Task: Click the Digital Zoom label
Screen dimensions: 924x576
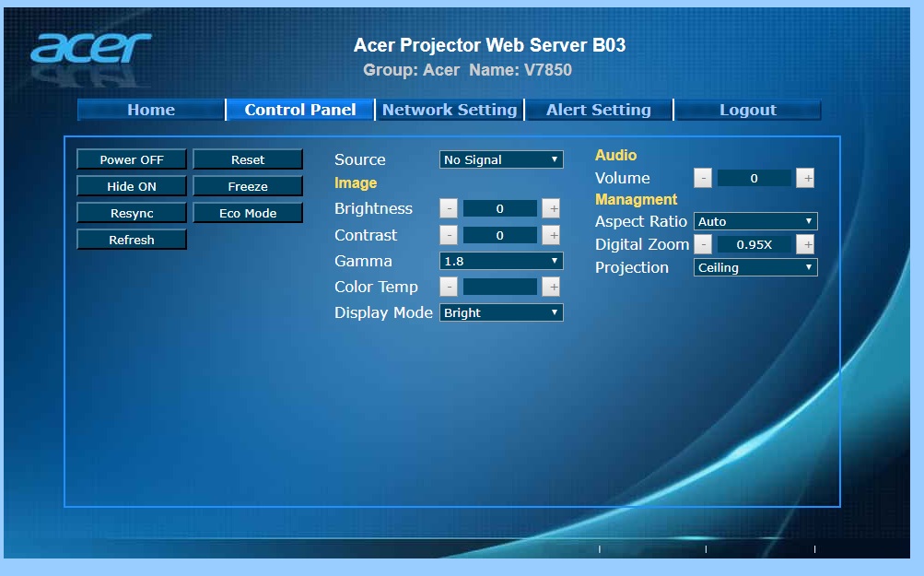Action: pyautogui.click(x=642, y=244)
